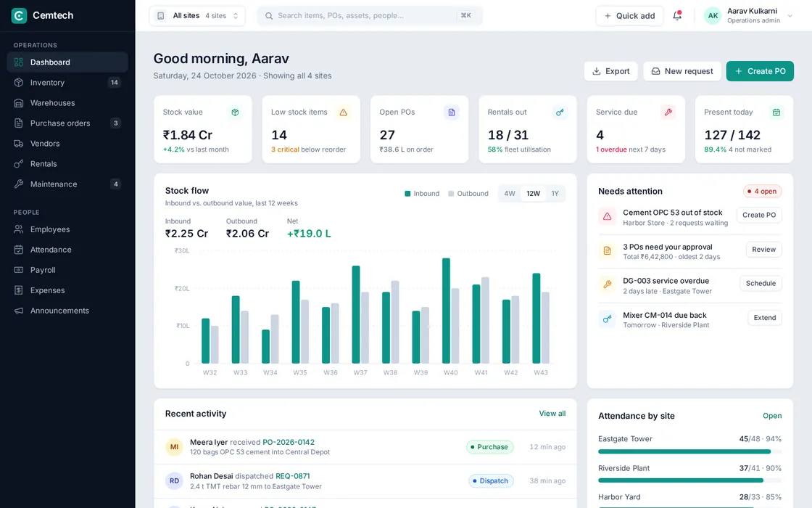Click the Maintenance wrench icon in sidebar
The image size is (812, 508).
pos(19,184)
